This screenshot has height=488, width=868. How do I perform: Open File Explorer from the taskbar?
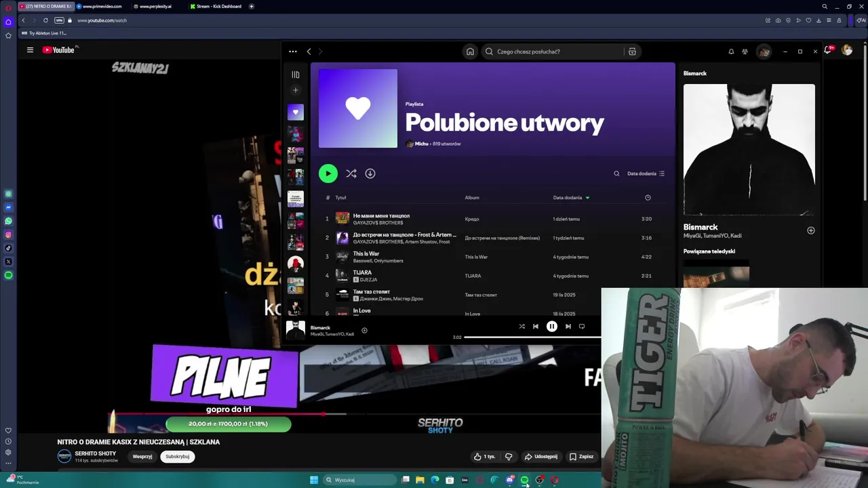point(420,480)
